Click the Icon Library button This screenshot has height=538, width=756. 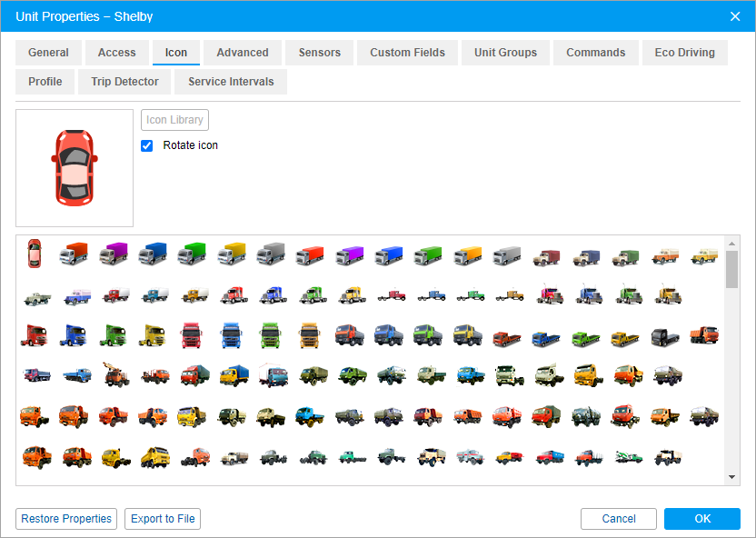174,120
